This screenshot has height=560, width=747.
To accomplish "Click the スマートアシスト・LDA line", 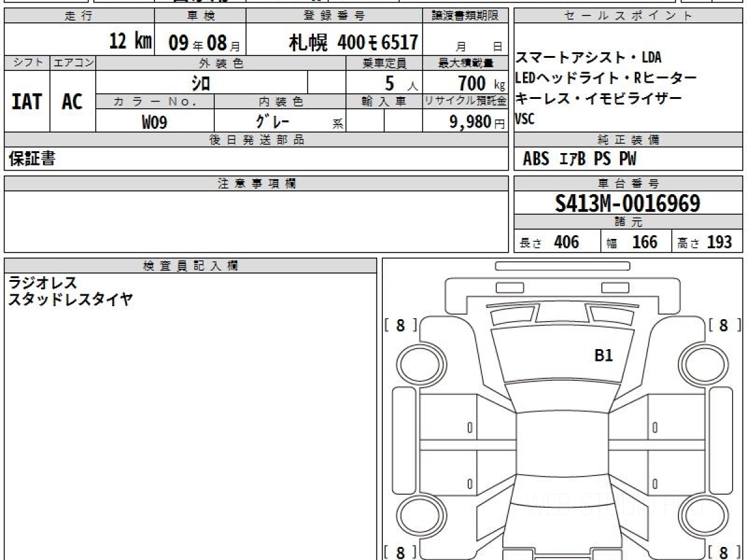I will point(588,58).
